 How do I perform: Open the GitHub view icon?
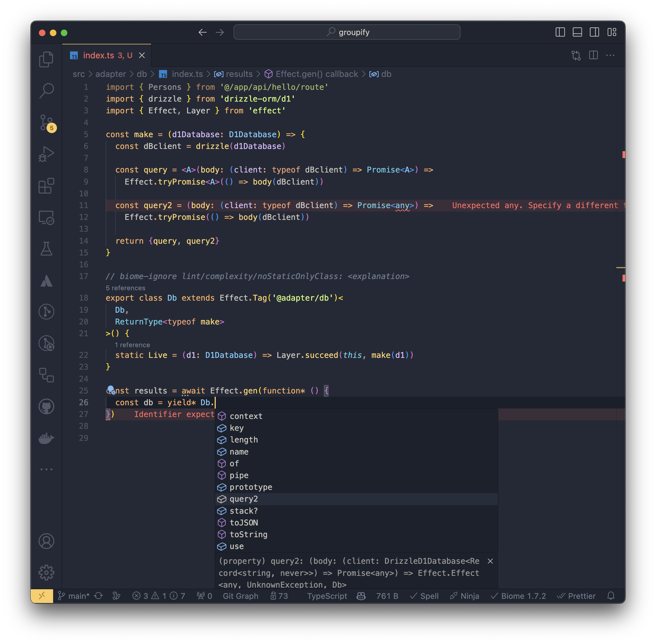pos(46,406)
